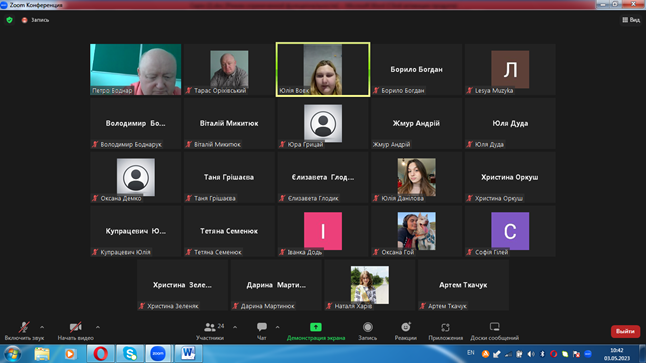Click muted mic icon beside Софія Гілей
Viewport: 647px width, 364px height.
pyautogui.click(x=470, y=252)
